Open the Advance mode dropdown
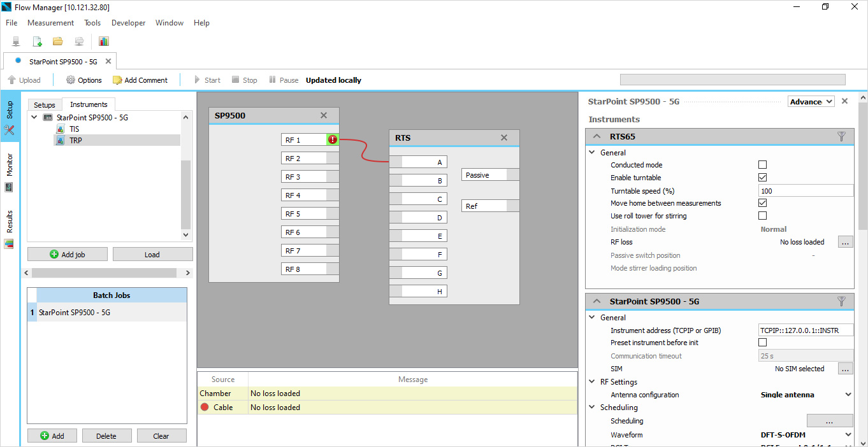The height and width of the screenshot is (447, 868). click(811, 102)
